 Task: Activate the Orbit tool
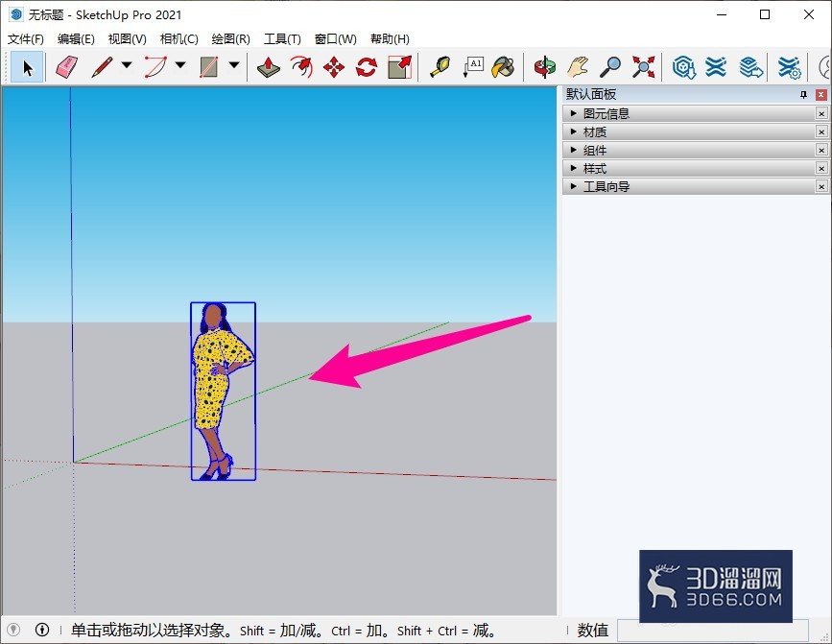tap(545, 67)
